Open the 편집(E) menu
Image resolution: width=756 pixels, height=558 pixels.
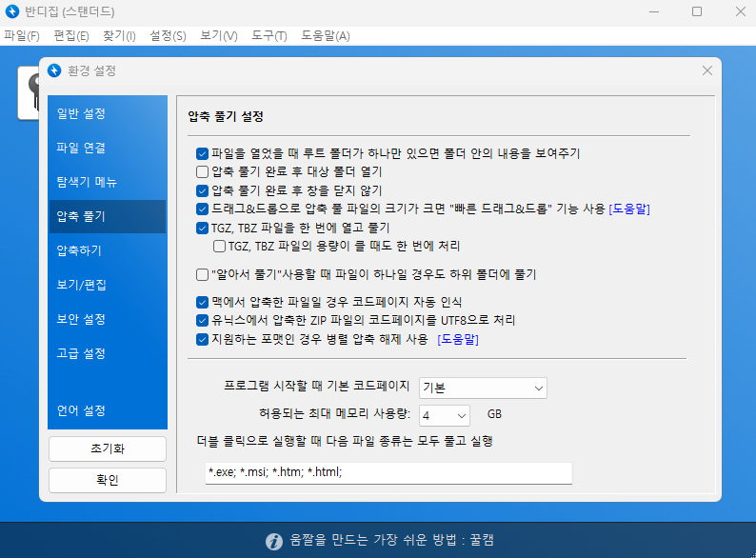(71, 35)
